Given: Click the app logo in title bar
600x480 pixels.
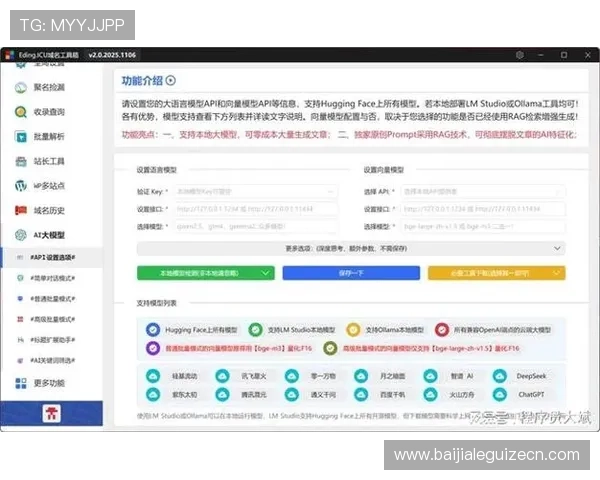Looking at the screenshot, I should point(10,55).
